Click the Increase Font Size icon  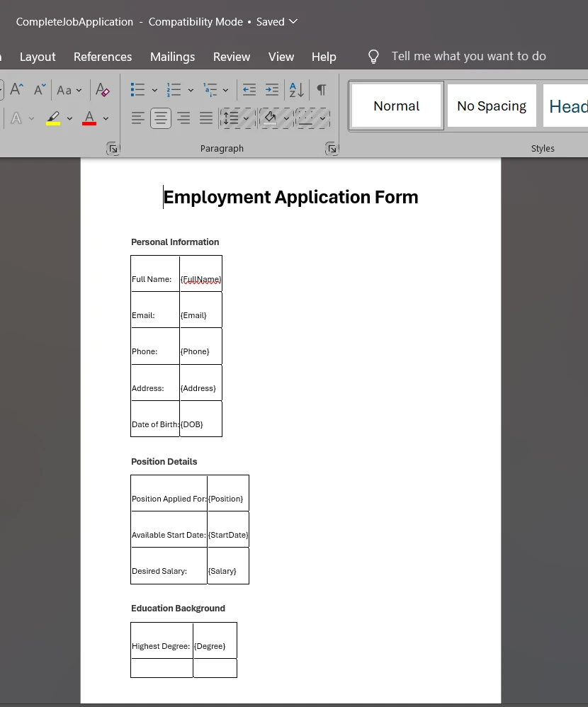[17, 90]
